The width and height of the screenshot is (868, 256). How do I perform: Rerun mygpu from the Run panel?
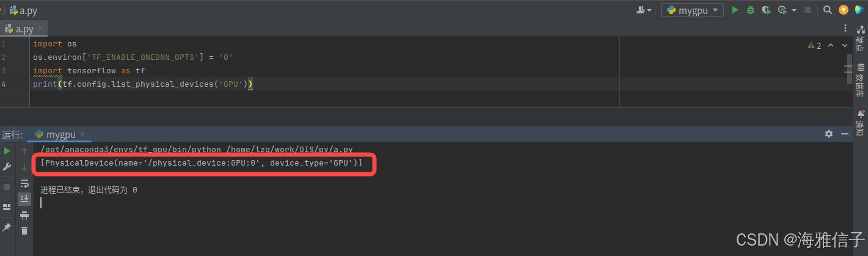click(7, 151)
